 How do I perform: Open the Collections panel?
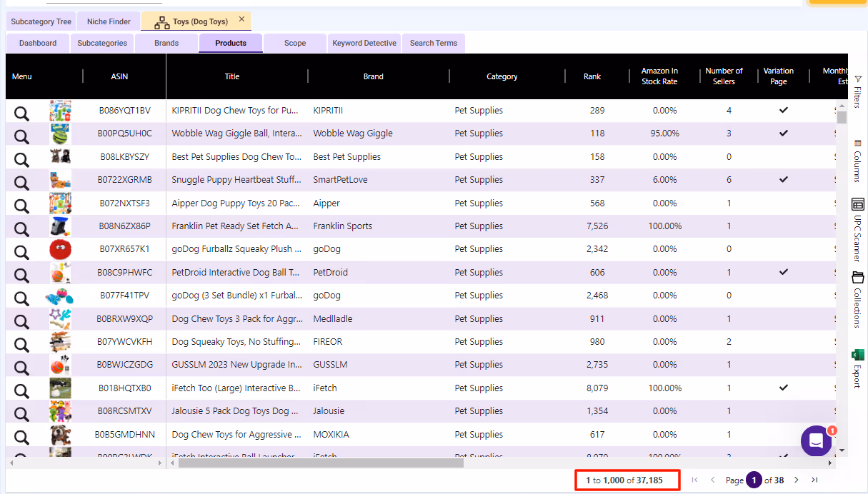857,300
